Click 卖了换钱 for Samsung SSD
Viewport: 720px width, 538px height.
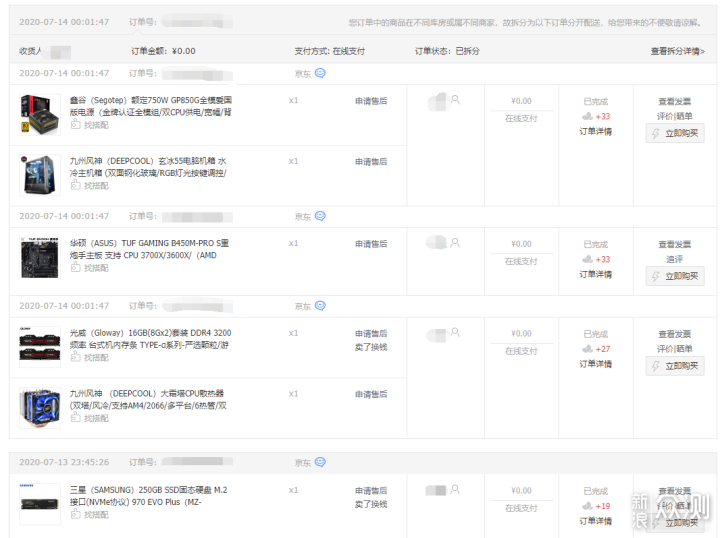coord(371,504)
